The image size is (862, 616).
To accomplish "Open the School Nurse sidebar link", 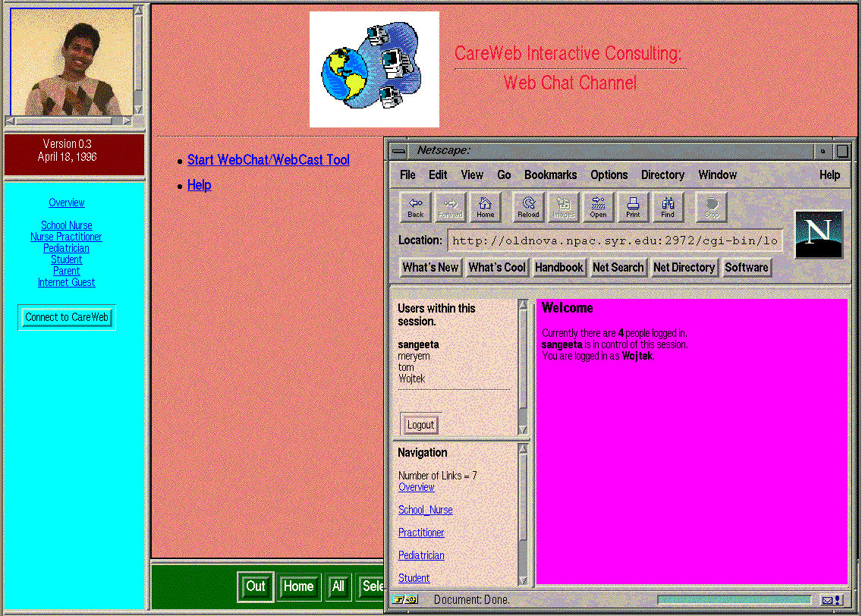I will pos(67,225).
